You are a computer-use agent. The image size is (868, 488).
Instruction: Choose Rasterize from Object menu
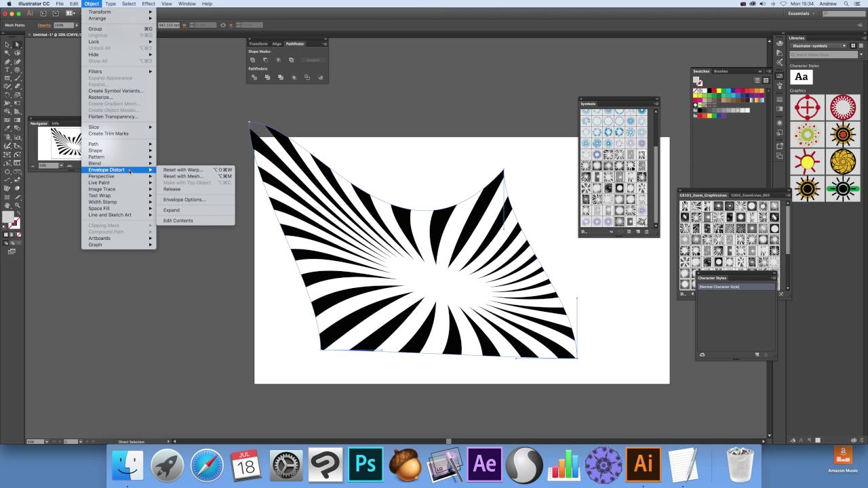click(x=119, y=97)
